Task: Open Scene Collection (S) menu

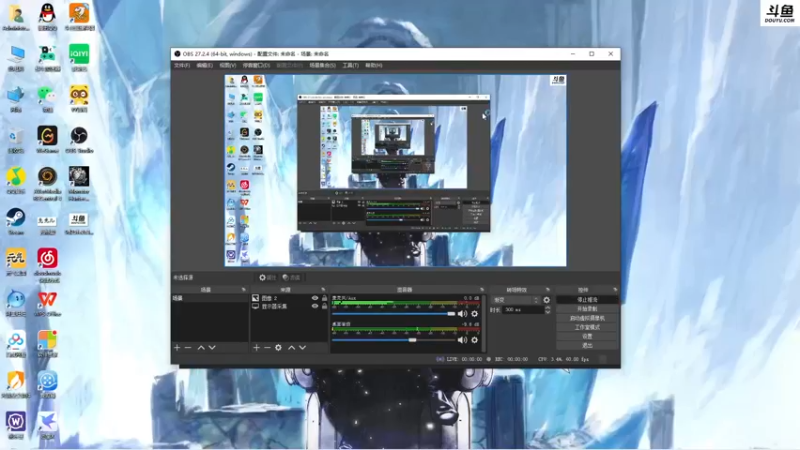Action: 322,65
